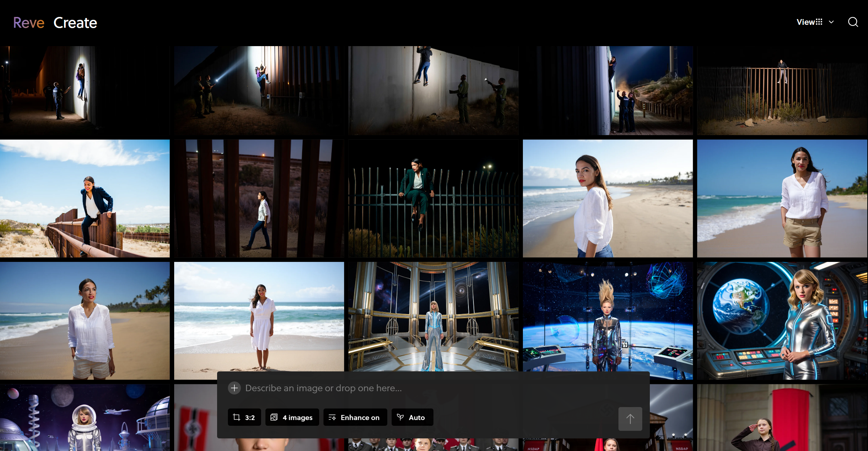Go to the Create tab
This screenshot has width=868, height=451.
coord(75,23)
